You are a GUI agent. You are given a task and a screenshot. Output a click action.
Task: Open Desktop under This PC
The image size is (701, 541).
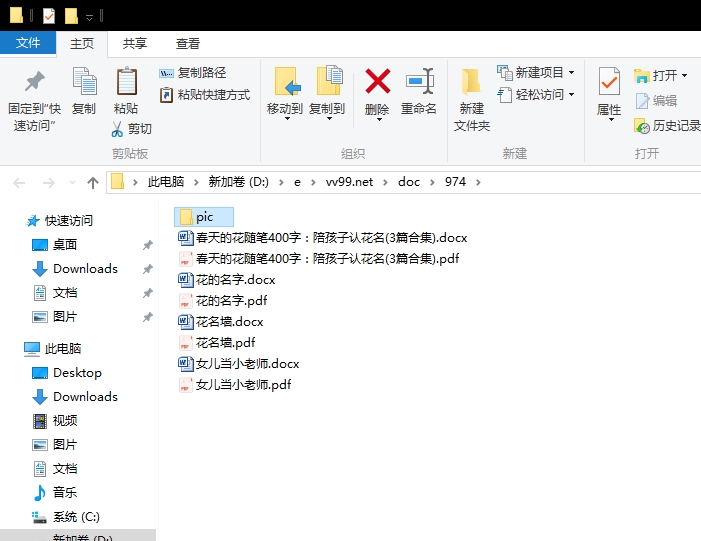tap(67, 373)
